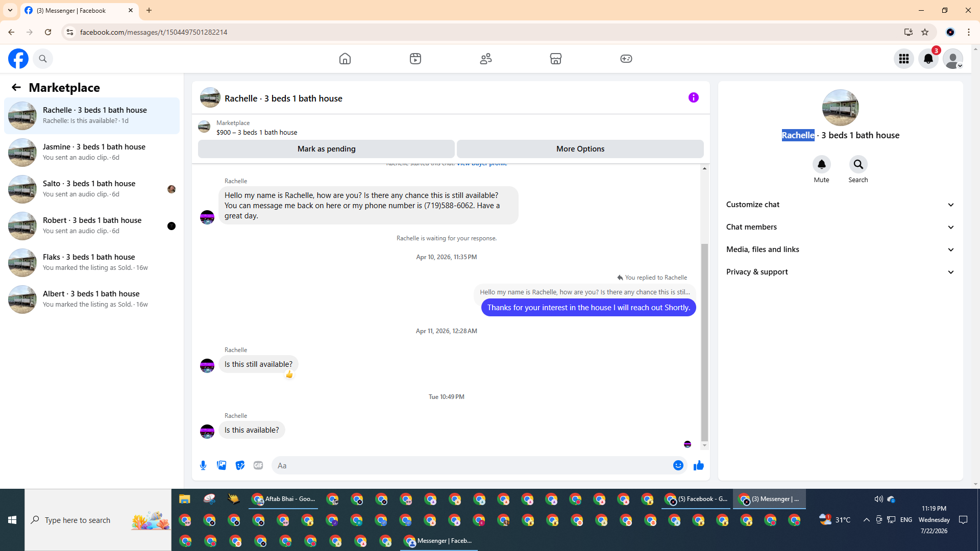Open the Reels video icon

coord(415,59)
